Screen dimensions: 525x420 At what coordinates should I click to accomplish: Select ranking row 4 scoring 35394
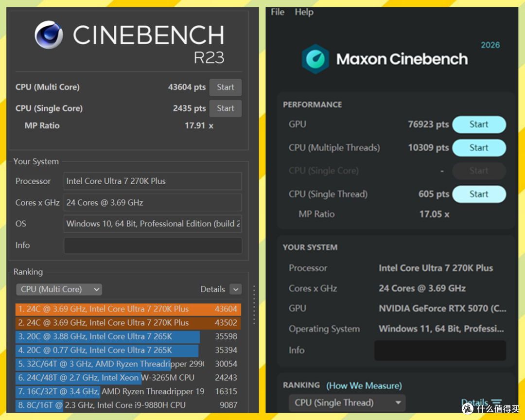pos(128,350)
